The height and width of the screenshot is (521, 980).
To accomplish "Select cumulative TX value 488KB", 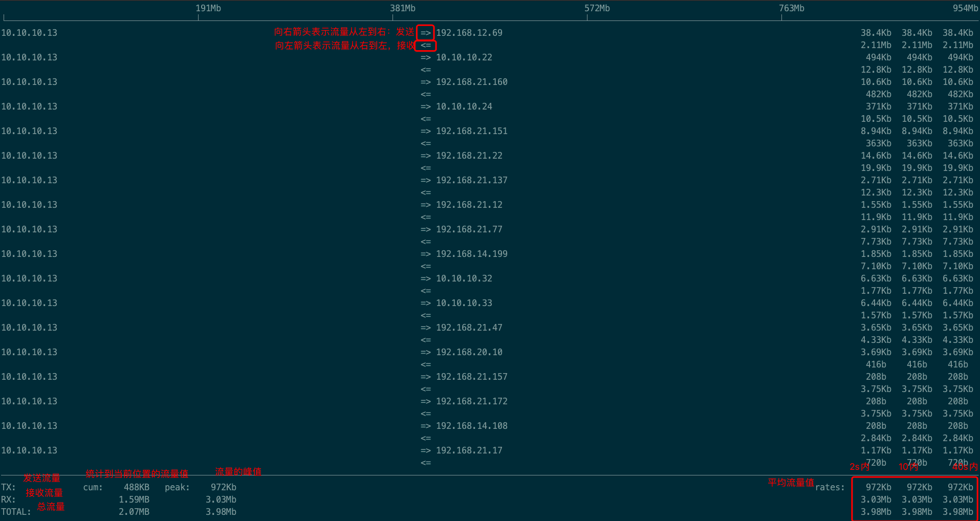I will (x=137, y=487).
